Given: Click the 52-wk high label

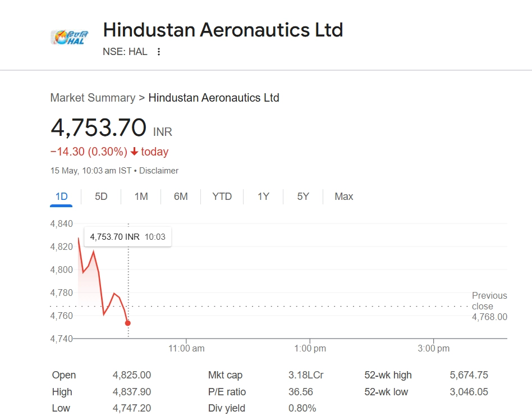Looking at the screenshot, I should pos(388,375).
